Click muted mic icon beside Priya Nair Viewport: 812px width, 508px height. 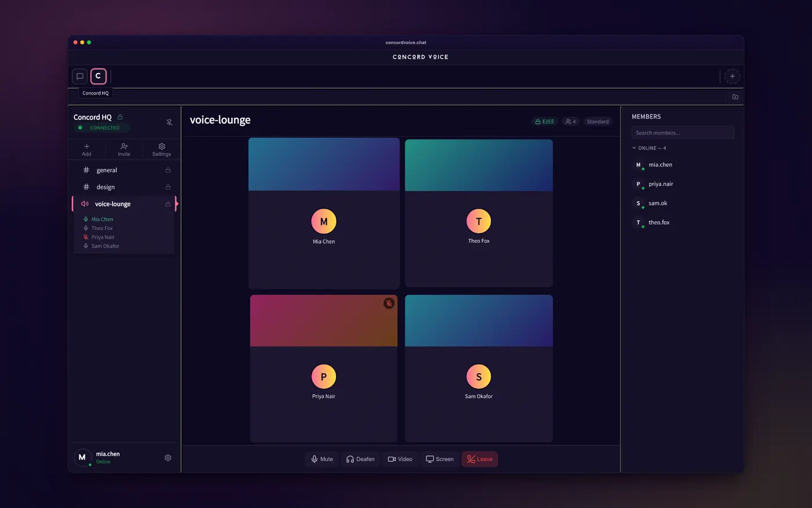[x=86, y=237]
